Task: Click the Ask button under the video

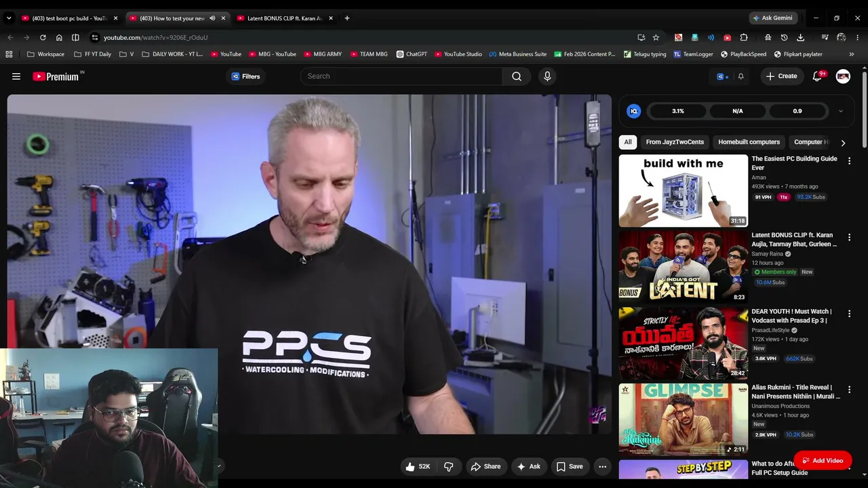Action: (x=528, y=466)
